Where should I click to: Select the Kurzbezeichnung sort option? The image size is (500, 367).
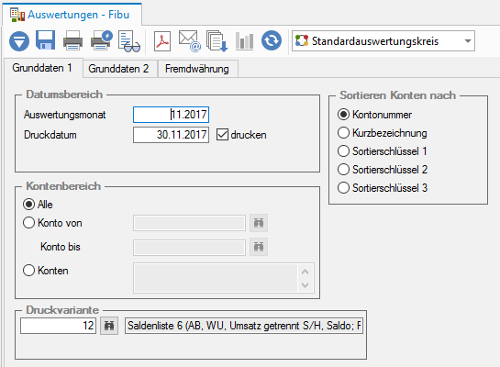click(x=343, y=133)
